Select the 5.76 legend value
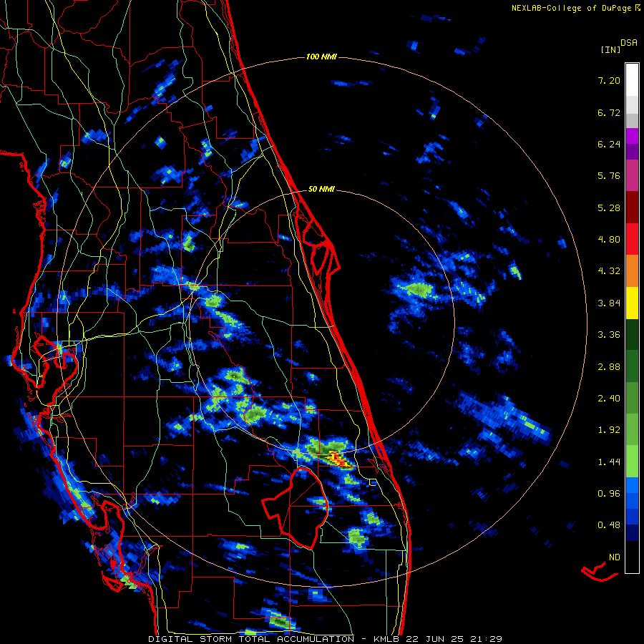 pos(609,176)
